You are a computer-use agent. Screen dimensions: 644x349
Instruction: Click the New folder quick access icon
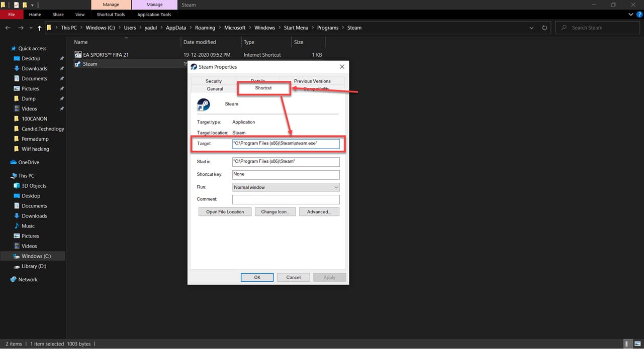tap(25, 5)
